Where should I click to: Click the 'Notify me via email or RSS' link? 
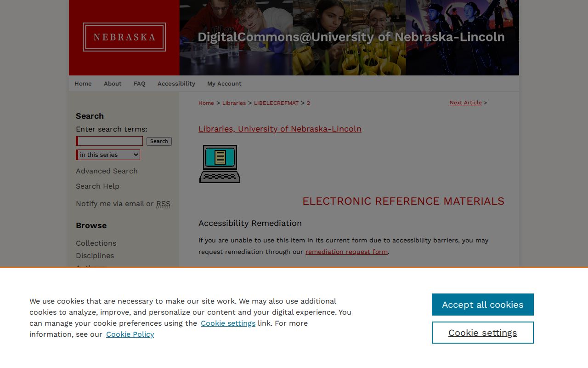123,204
